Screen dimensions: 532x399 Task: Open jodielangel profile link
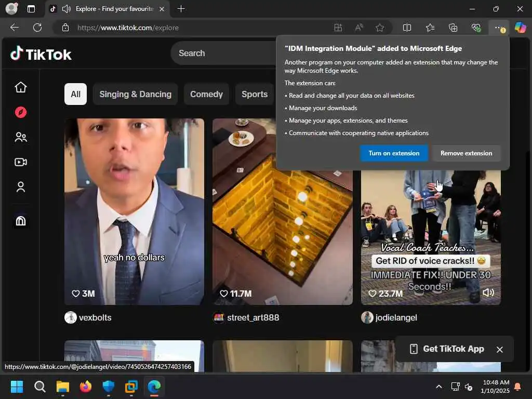coord(396,317)
